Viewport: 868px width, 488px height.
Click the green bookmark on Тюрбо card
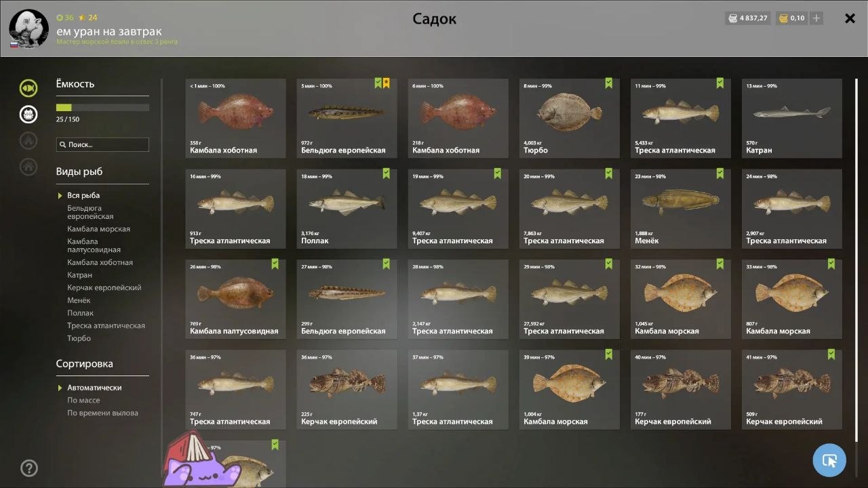click(x=608, y=83)
